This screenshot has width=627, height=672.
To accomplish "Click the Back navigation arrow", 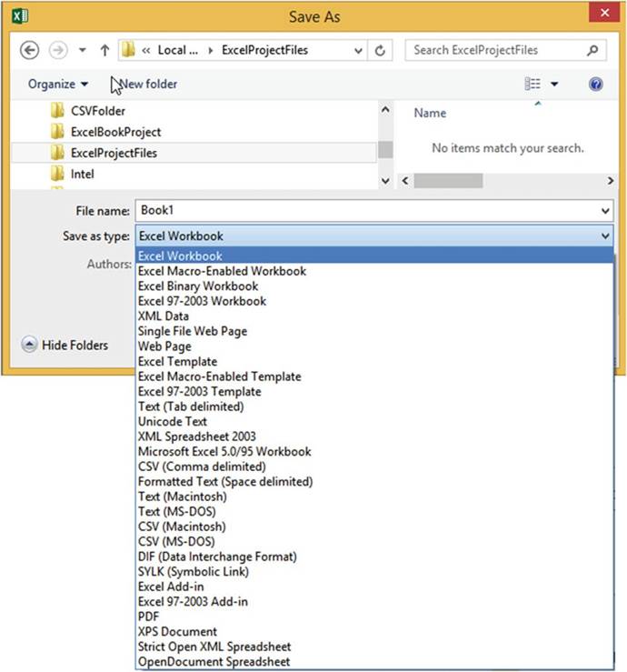I will coord(29,50).
